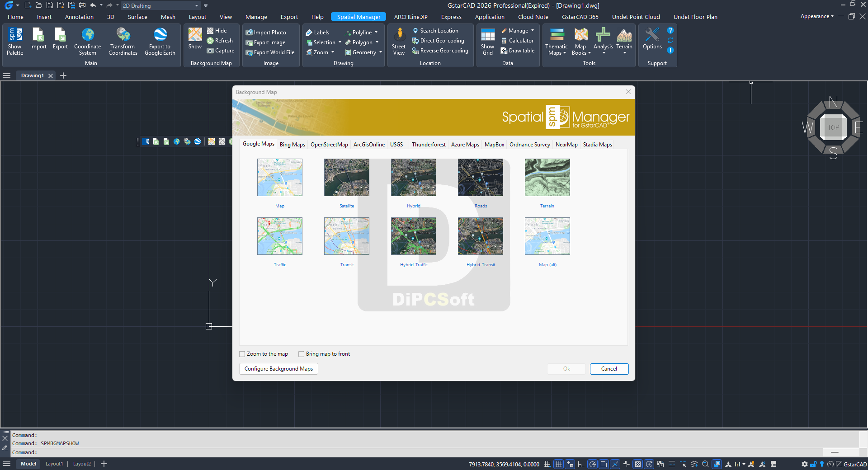868x470 pixels.
Task: Enable the Zoom to the map checkbox
Action: click(x=242, y=354)
